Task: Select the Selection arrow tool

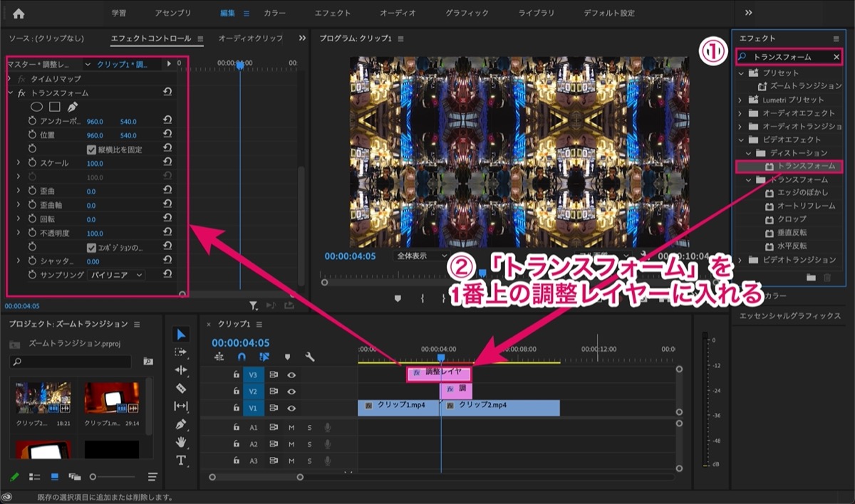Action: tap(181, 335)
